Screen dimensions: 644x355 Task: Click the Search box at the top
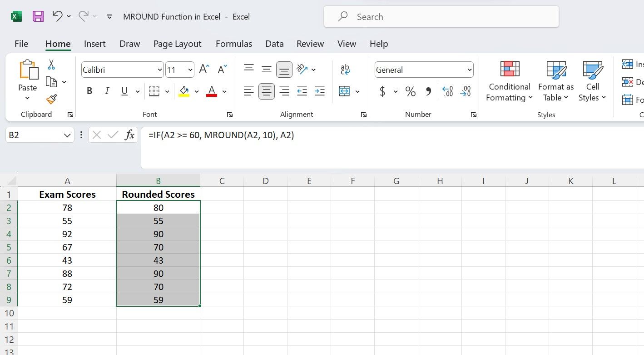[441, 16]
